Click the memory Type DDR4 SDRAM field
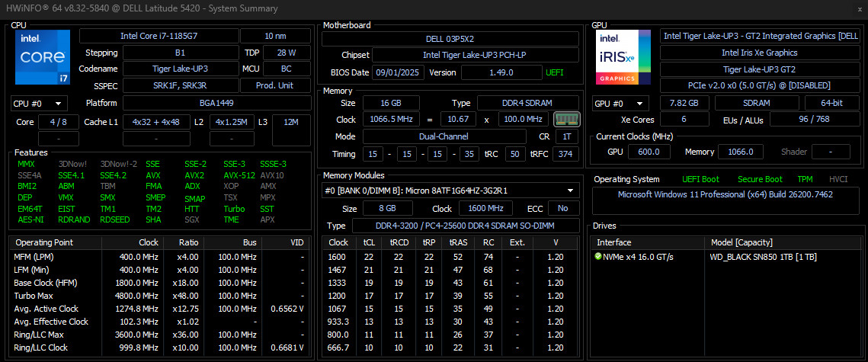 click(x=528, y=103)
